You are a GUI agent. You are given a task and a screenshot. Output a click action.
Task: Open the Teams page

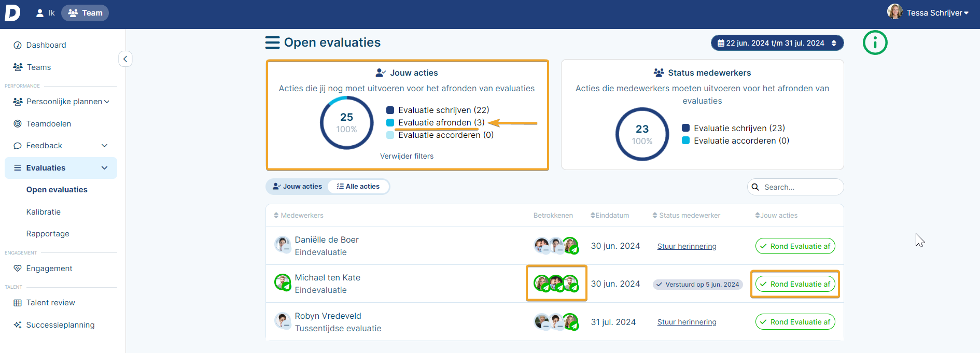(39, 67)
